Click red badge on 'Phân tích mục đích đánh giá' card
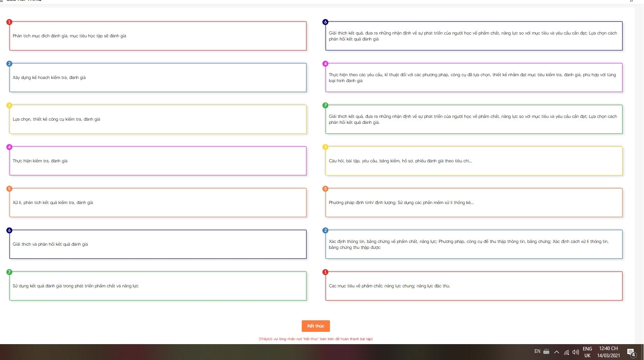Viewport: 644px width, 360px height. click(x=10, y=22)
